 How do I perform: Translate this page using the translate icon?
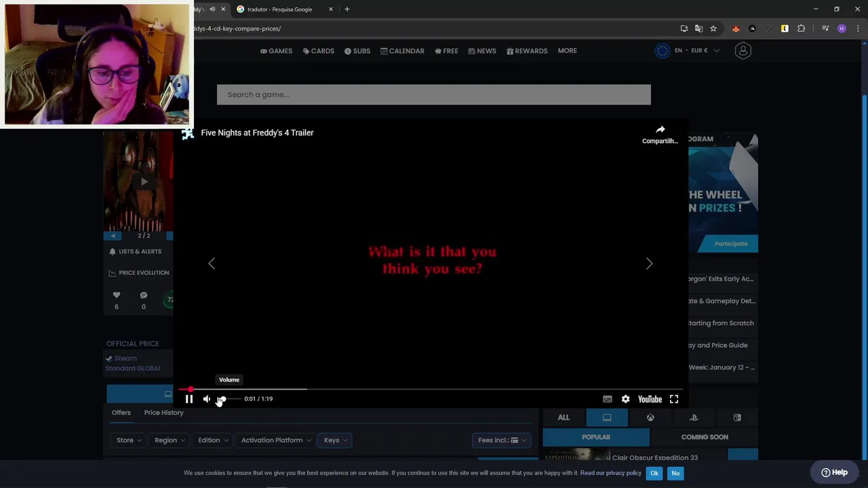[698, 28]
